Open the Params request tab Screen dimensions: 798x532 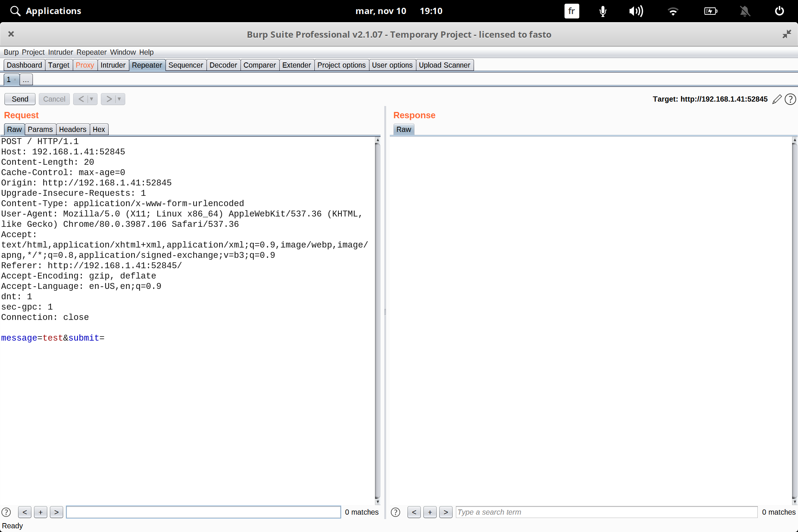pos(40,129)
